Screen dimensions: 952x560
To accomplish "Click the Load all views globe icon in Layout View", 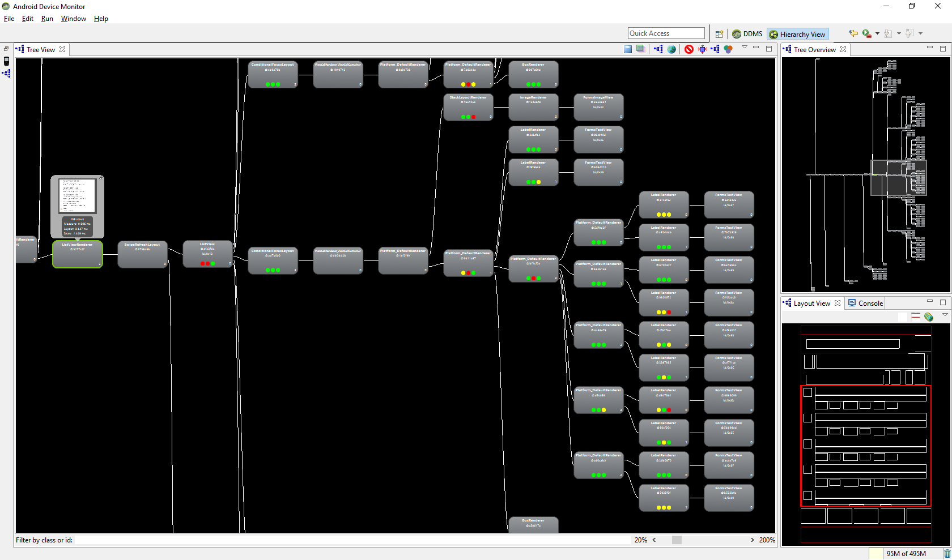I will [929, 317].
